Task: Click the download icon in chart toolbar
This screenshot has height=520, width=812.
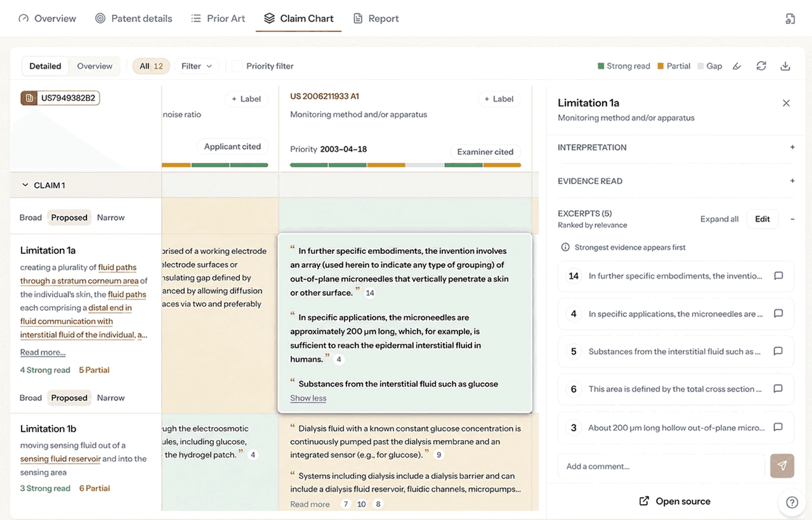Action: pyautogui.click(x=785, y=66)
